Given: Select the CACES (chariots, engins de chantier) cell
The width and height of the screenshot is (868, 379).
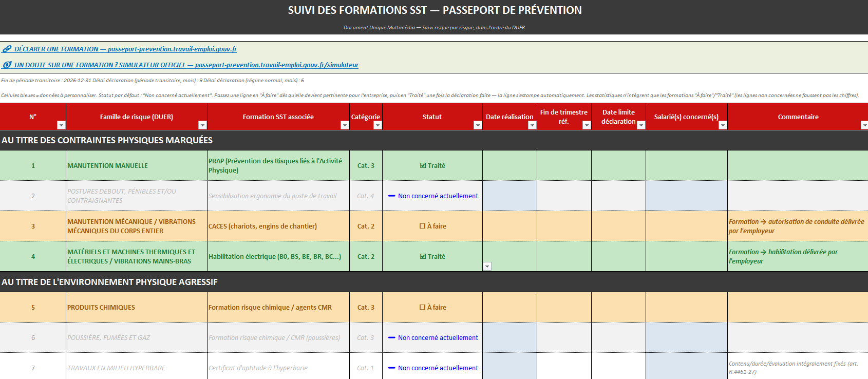Looking at the screenshot, I should [278, 226].
